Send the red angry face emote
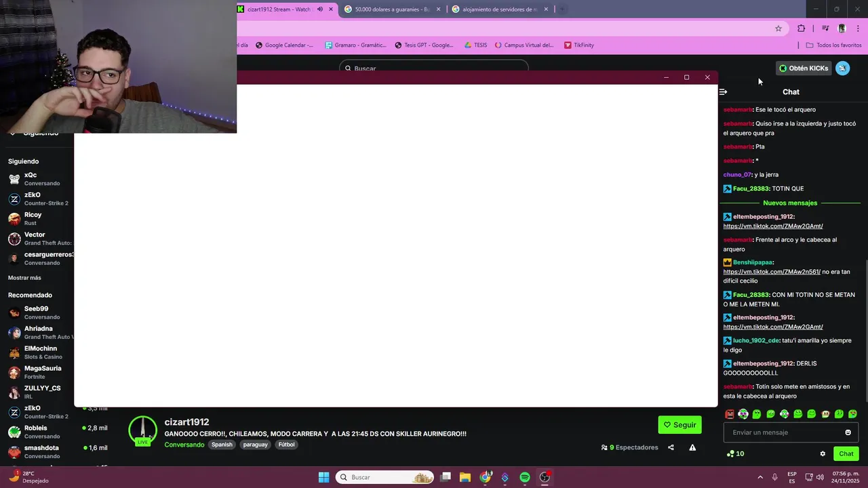Screen dimensions: 868x488 [x=730, y=414]
